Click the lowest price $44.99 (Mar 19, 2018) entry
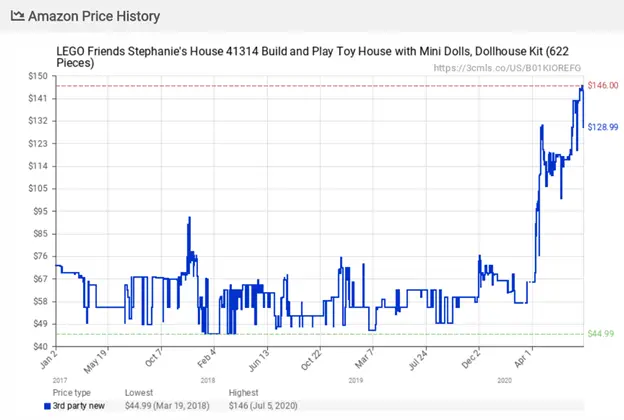624x420 pixels. point(167,406)
